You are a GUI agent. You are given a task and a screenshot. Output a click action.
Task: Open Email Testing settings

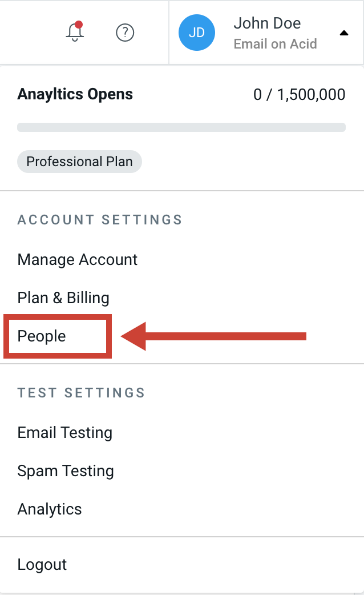click(x=64, y=433)
